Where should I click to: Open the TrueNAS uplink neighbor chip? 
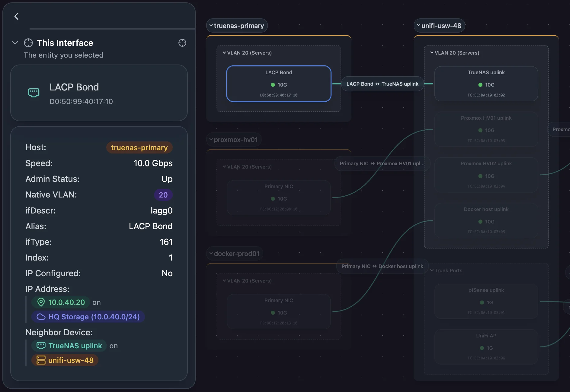tap(69, 346)
